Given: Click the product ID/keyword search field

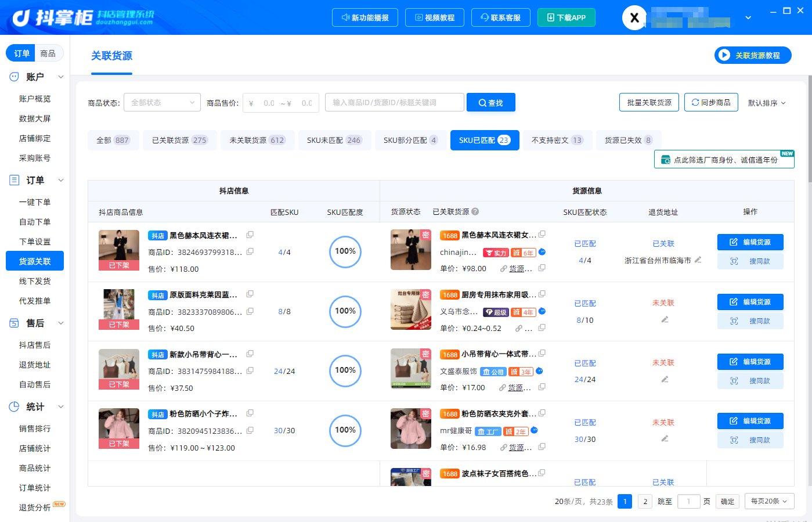Looking at the screenshot, I should 395,103.
